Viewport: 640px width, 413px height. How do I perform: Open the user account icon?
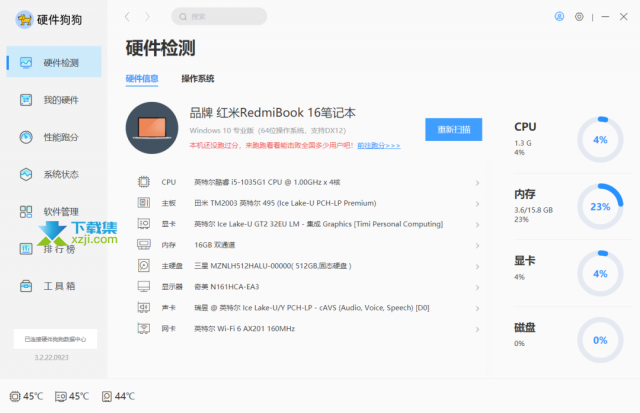[559, 16]
